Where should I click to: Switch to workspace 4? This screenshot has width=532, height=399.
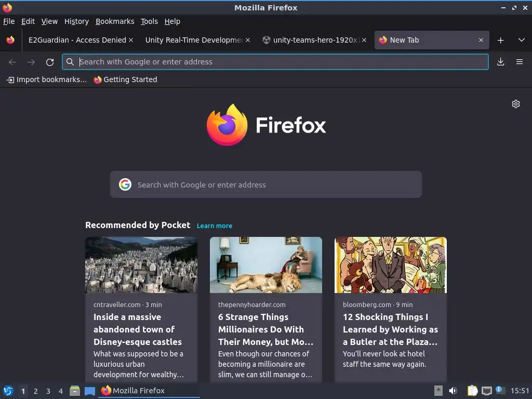(x=61, y=391)
